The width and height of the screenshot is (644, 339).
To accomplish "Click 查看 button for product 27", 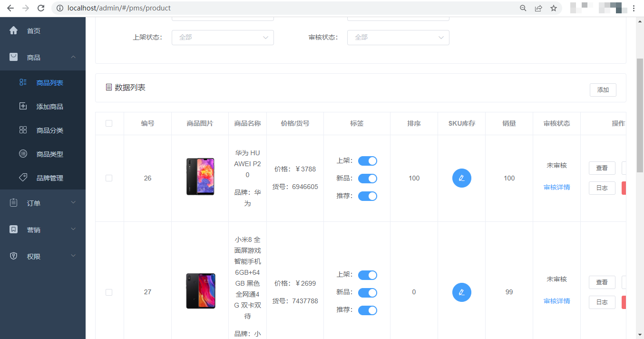I will 602,282.
